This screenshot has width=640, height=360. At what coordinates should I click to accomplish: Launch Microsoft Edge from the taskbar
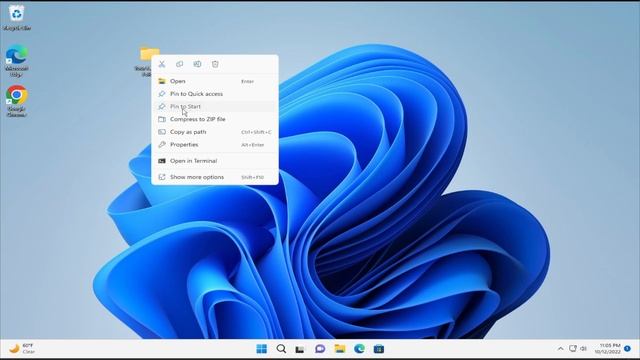pos(359,349)
